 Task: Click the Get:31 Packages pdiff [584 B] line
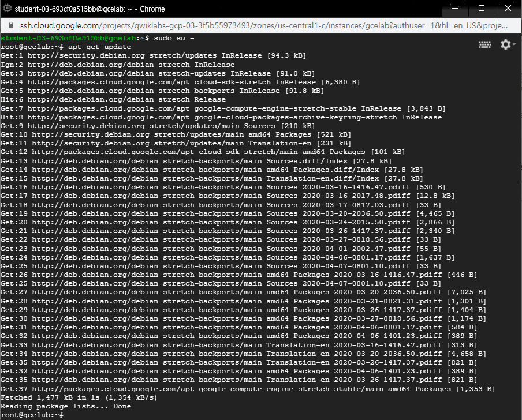pyautogui.click(x=238, y=327)
